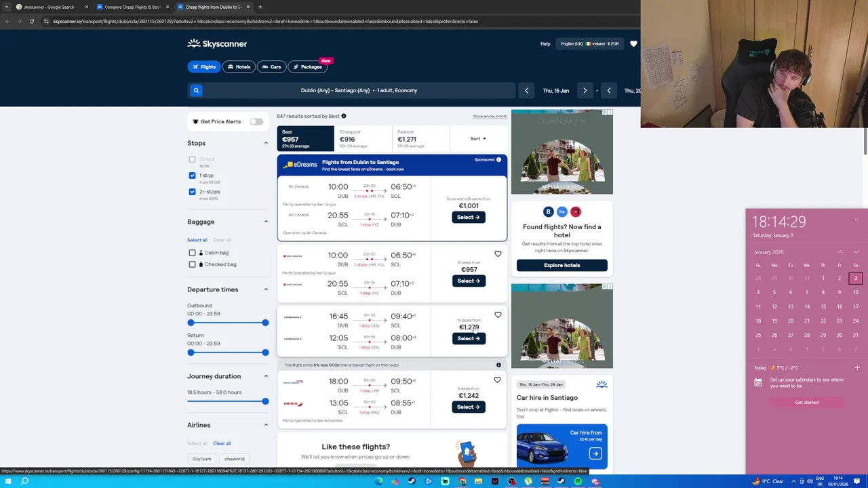Screen dimensions: 868x488
Task: Click Outbound departure time left slider handle
Action: tap(191, 323)
